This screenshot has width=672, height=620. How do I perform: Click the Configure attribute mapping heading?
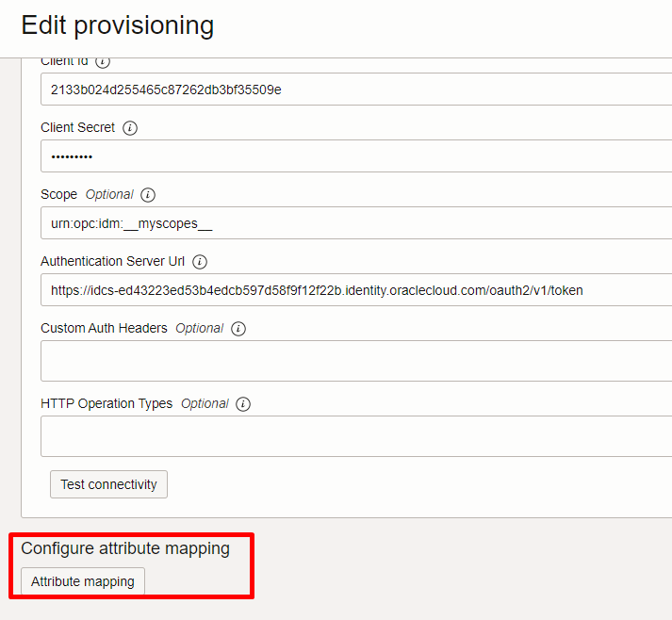(x=125, y=548)
